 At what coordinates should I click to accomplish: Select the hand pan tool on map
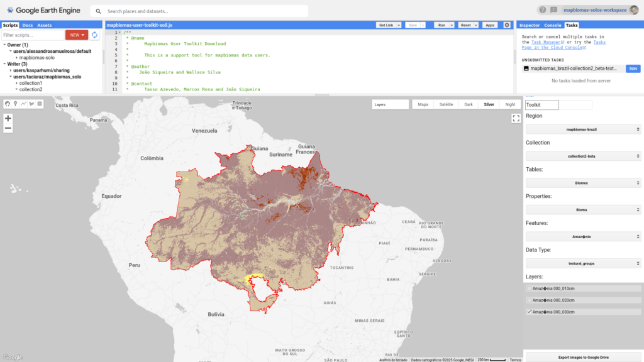(x=8, y=104)
